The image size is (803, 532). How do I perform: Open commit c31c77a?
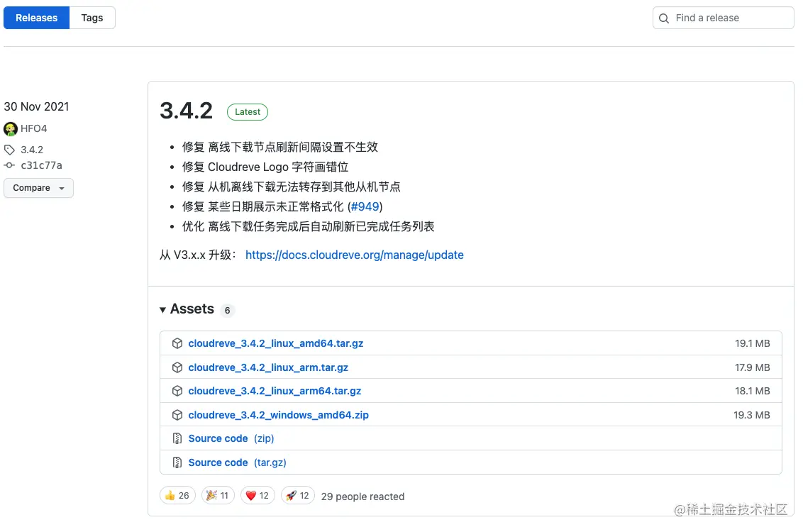click(x=41, y=165)
